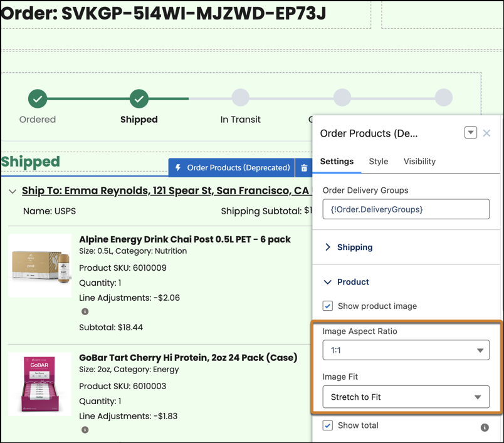Image resolution: width=504 pixels, height=443 pixels.
Task: Click the lightning bolt icon on component label
Action: (178, 168)
